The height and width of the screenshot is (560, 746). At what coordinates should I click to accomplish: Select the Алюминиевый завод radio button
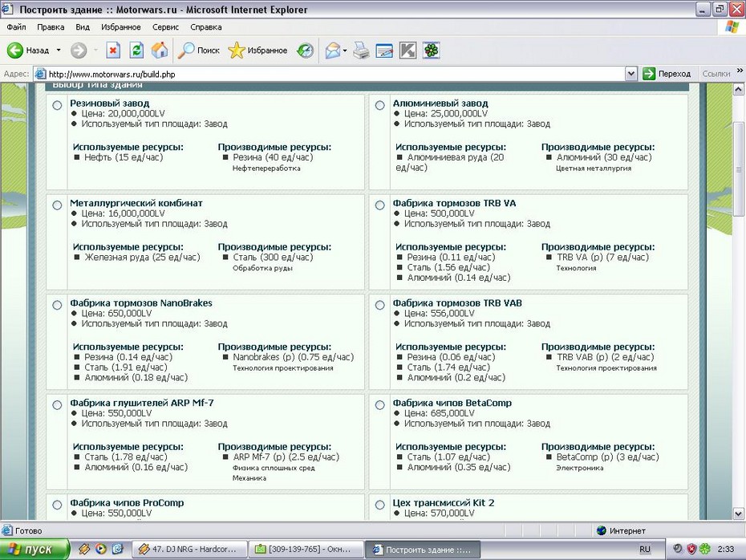pyautogui.click(x=379, y=105)
